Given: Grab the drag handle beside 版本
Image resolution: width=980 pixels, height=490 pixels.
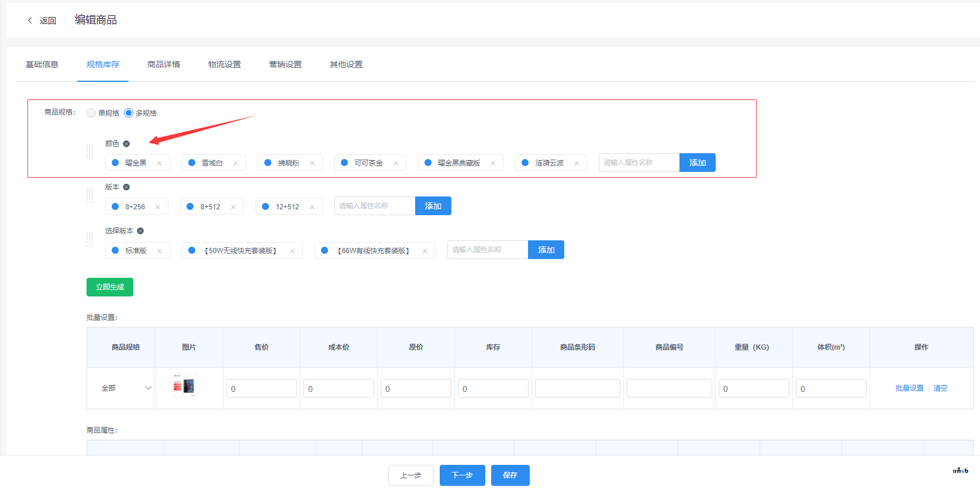Looking at the screenshot, I should (x=89, y=195).
